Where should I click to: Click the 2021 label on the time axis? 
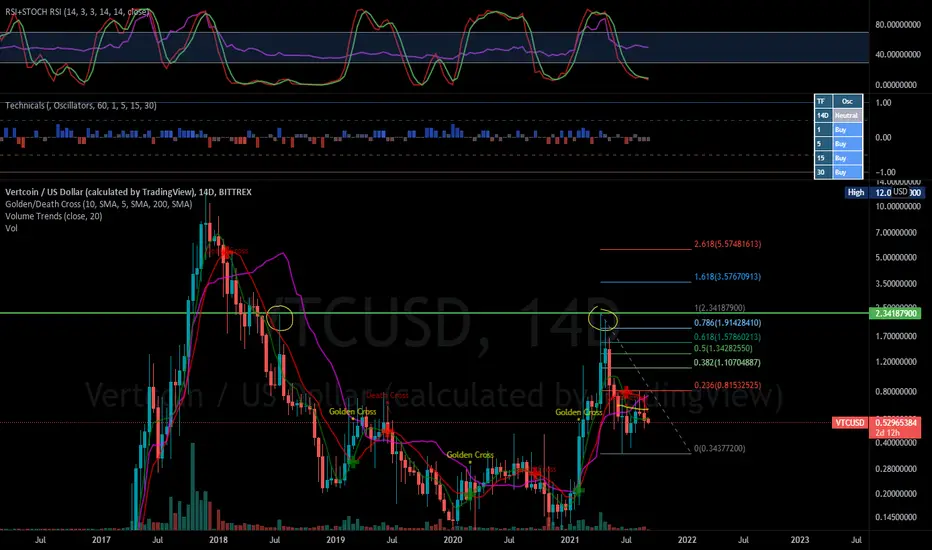coord(569,540)
